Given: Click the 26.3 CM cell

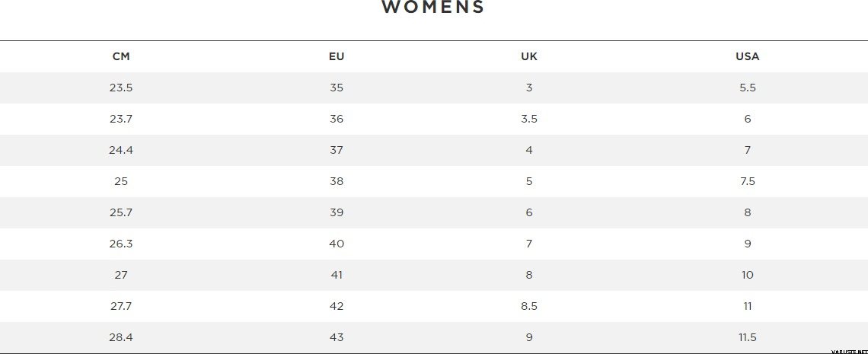Looking at the screenshot, I should (x=120, y=244).
